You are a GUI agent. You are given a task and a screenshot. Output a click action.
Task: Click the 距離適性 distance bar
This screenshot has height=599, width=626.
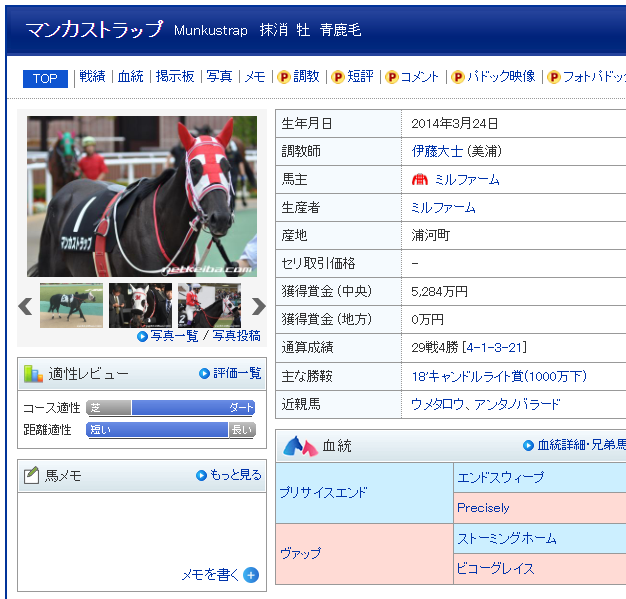[x=170, y=430]
